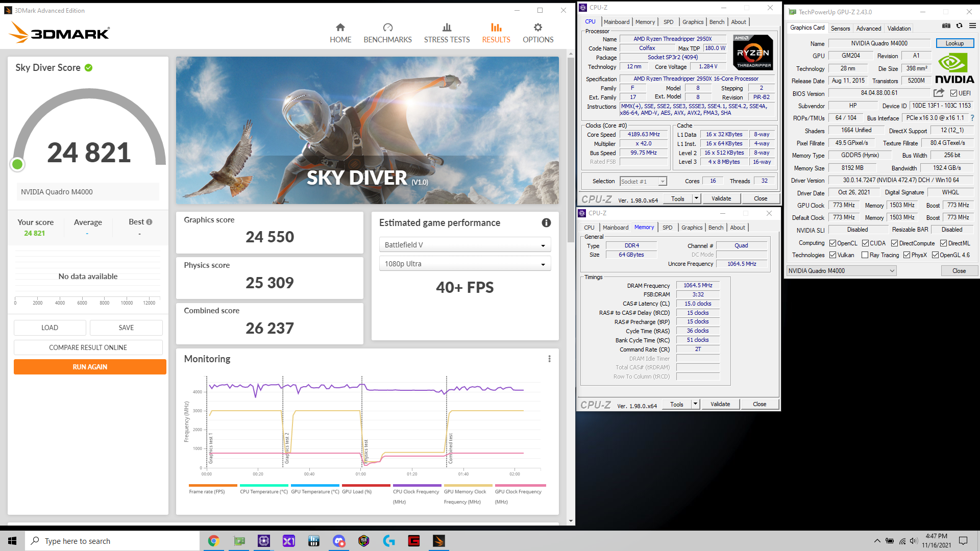Switch to the Bench tab in upper CPU-Z
This screenshot has height=551, width=980.
pos(717,22)
